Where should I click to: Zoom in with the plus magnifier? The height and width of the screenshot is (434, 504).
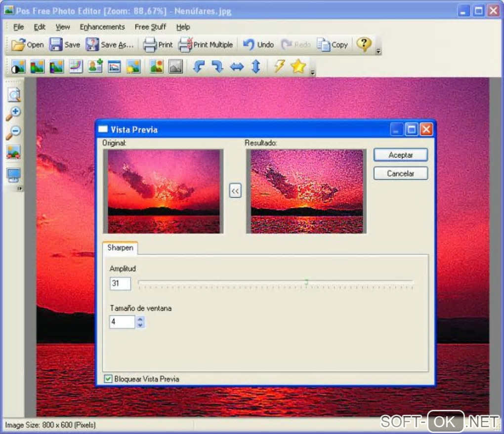[13, 114]
